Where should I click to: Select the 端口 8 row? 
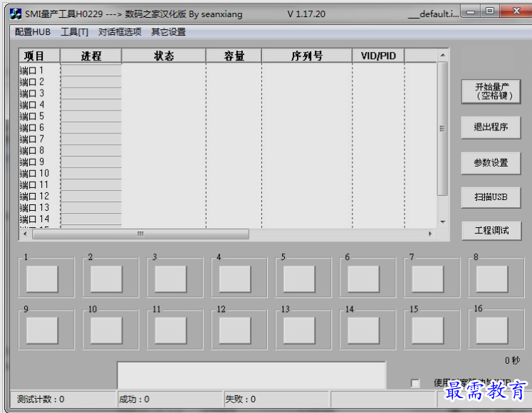pyautogui.click(x=228, y=150)
